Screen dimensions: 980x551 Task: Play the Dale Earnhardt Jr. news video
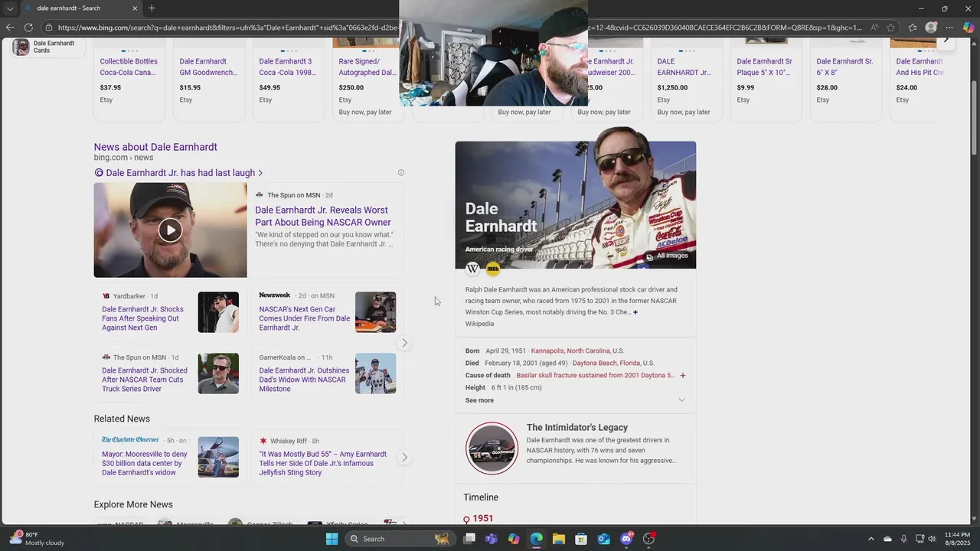(170, 230)
